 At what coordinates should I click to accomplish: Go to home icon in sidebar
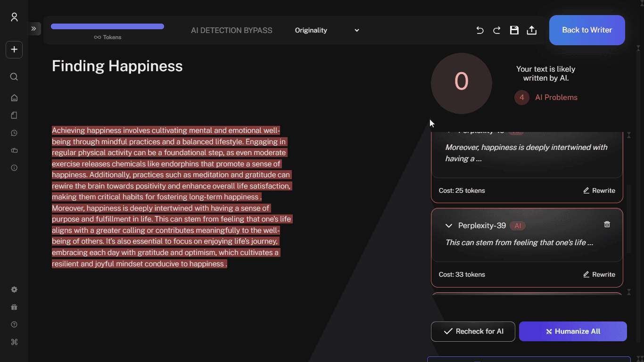coord(14,98)
